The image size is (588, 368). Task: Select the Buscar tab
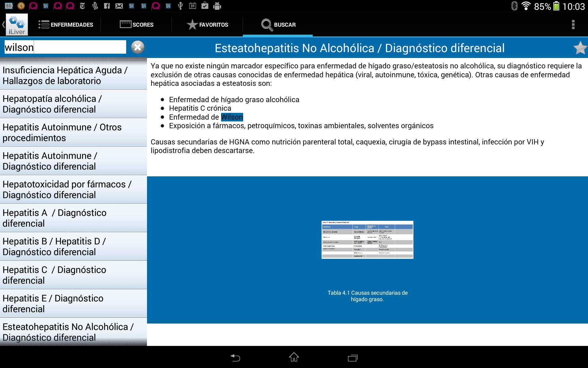(278, 25)
